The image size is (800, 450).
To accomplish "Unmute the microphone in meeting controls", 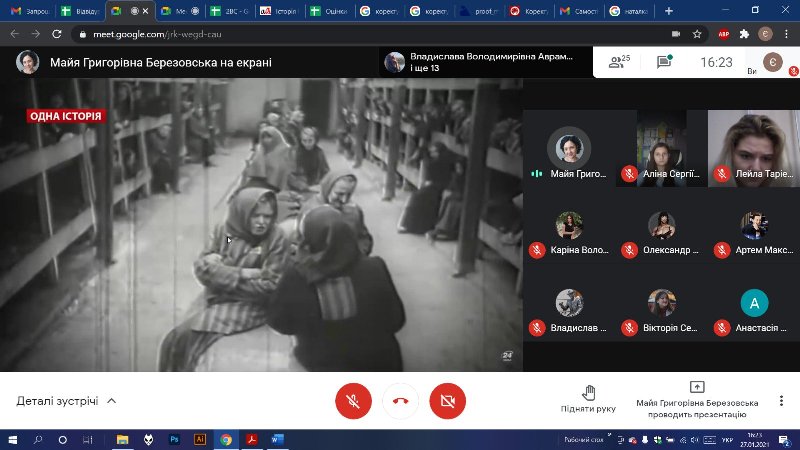I will tap(352, 401).
